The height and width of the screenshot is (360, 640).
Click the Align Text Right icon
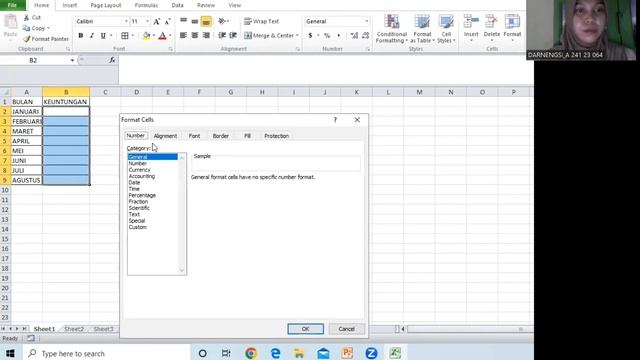[x=206, y=36]
